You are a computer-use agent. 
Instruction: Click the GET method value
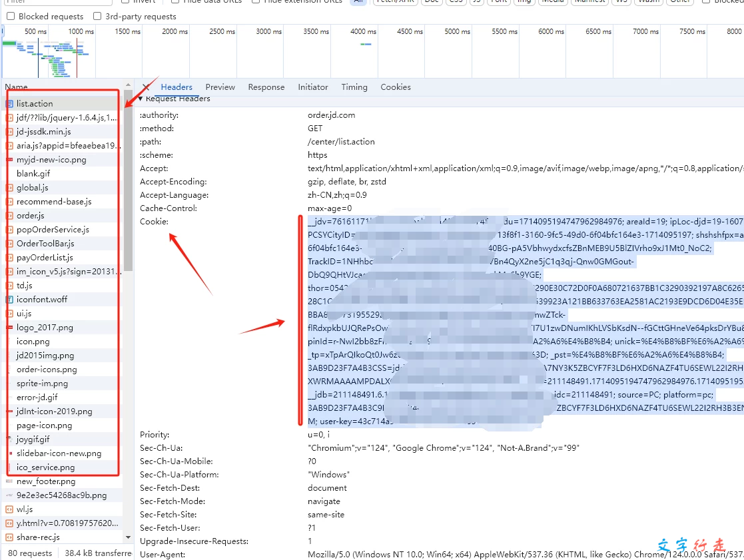coord(315,129)
